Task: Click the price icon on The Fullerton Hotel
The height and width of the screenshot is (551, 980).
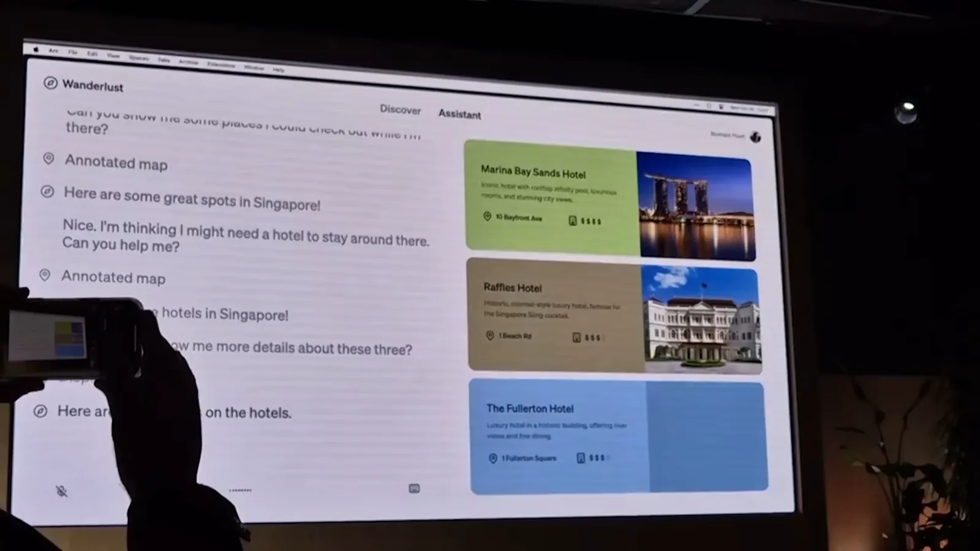Action: pyautogui.click(x=581, y=458)
